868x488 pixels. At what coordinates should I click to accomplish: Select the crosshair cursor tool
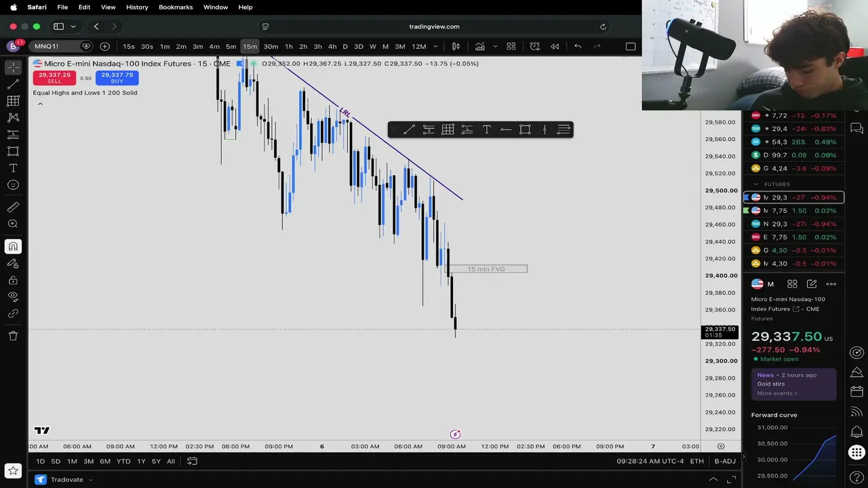click(x=13, y=67)
